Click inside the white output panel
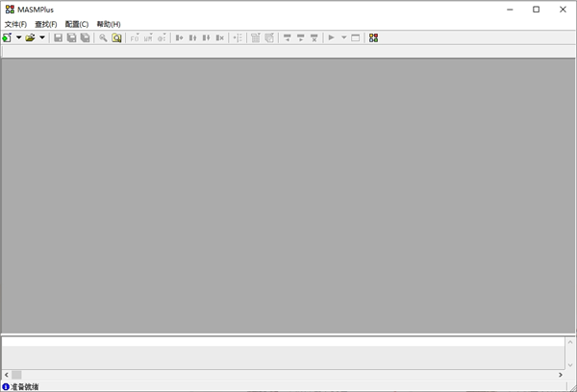Viewport: 577px width, 392px height. click(x=283, y=353)
